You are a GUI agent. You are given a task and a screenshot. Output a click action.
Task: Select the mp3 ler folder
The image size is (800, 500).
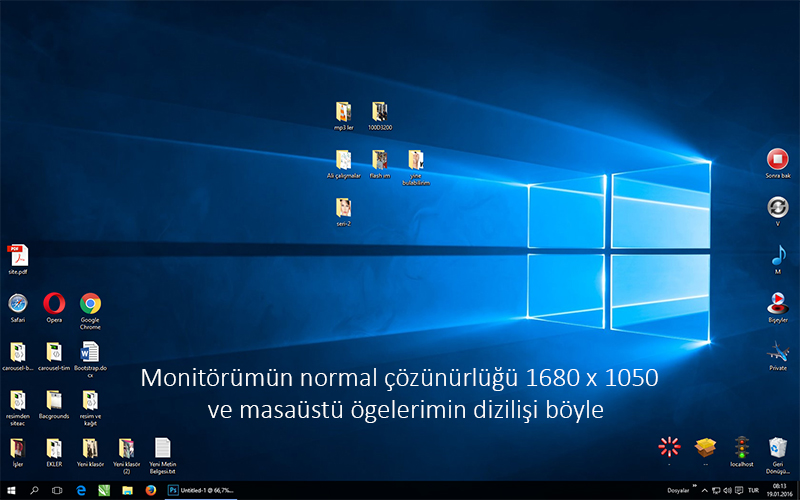343,115
